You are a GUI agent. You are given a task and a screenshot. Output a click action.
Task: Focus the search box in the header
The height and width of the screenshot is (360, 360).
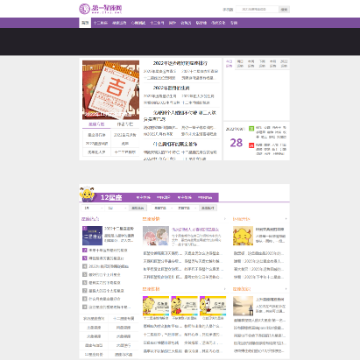(x=257, y=9)
